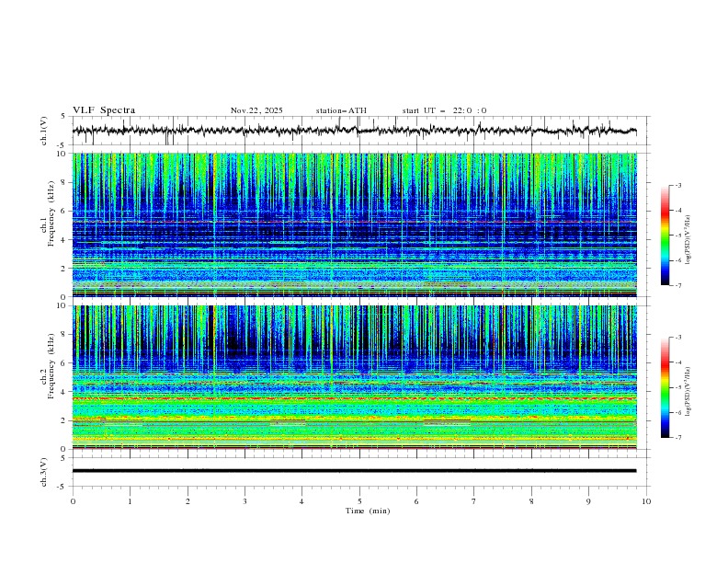Click the 'ch.3(V)' axis label
The image size is (728, 563).
click(44, 472)
